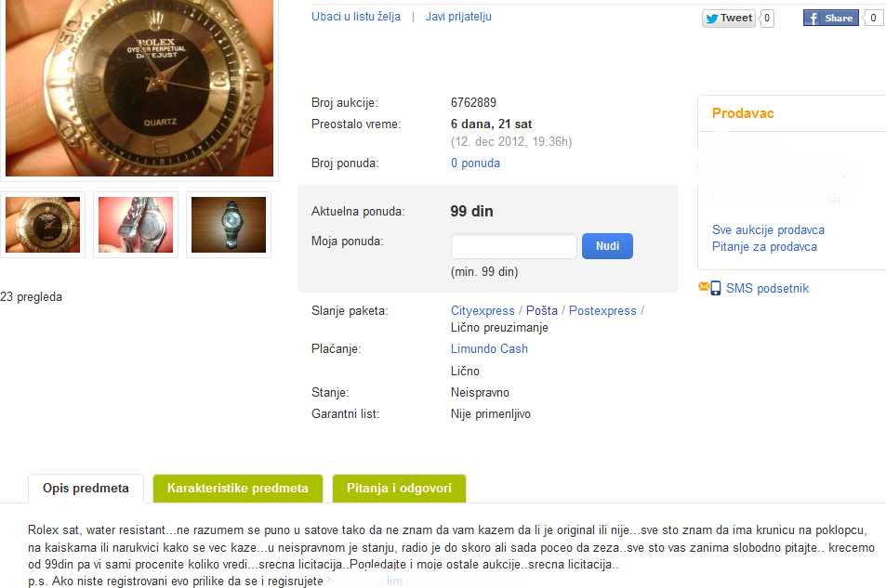The image size is (886, 588).
Task: Open the 0 ponuda link
Action: point(475,163)
